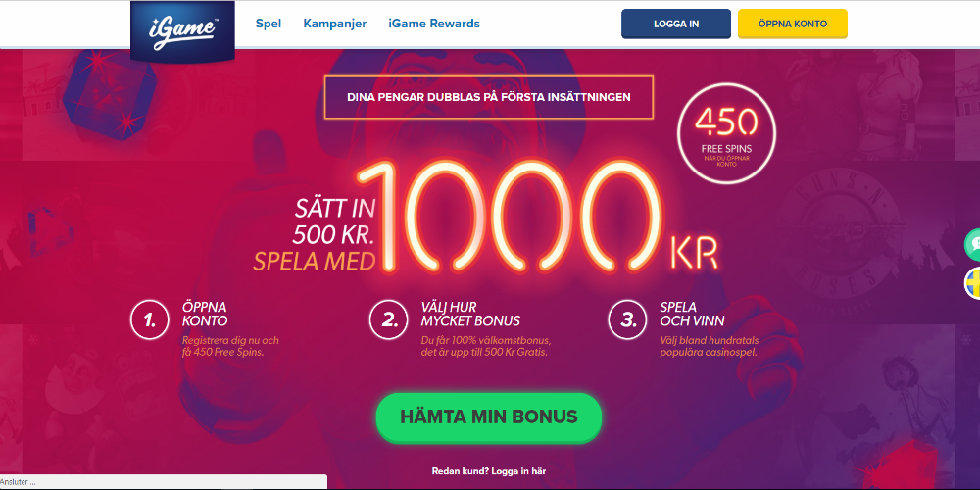Viewport: 980px width, 490px height.
Task: Click the iGame logo
Action: click(182, 30)
